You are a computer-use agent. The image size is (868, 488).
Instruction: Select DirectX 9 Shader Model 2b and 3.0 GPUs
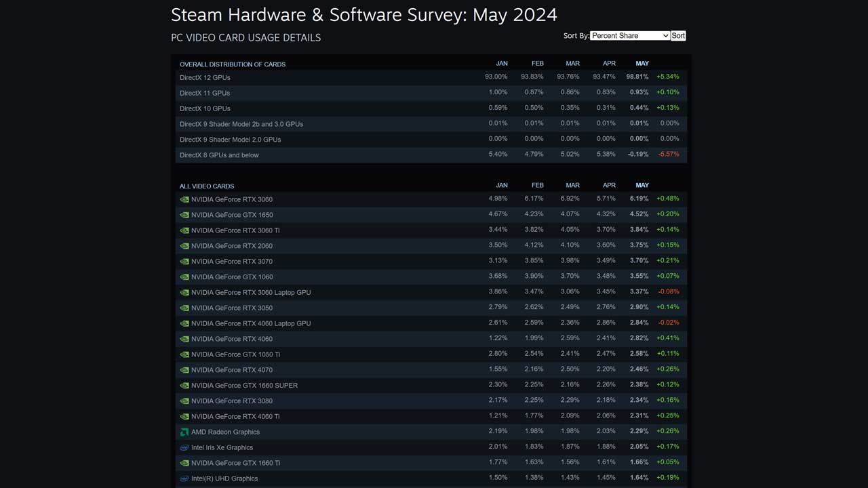pyautogui.click(x=241, y=124)
